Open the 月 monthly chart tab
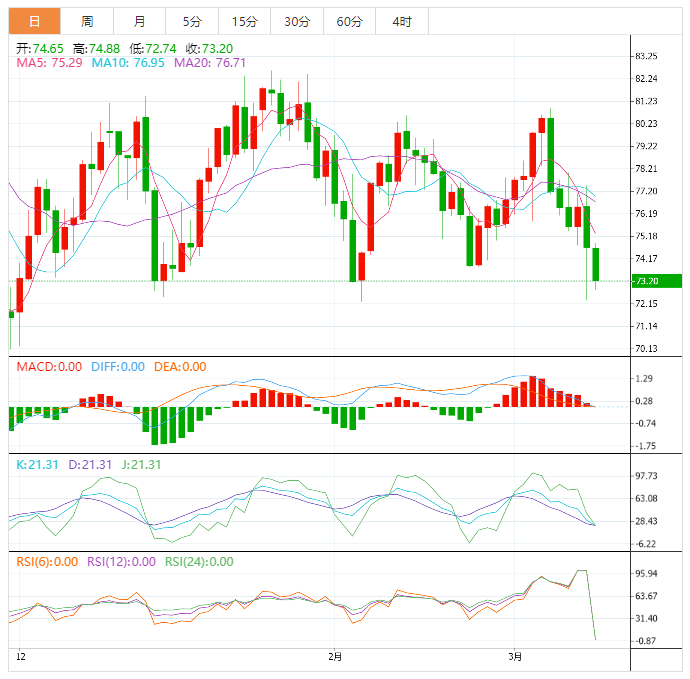Screen dimensions: 690x679 pyautogui.click(x=139, y=21)
